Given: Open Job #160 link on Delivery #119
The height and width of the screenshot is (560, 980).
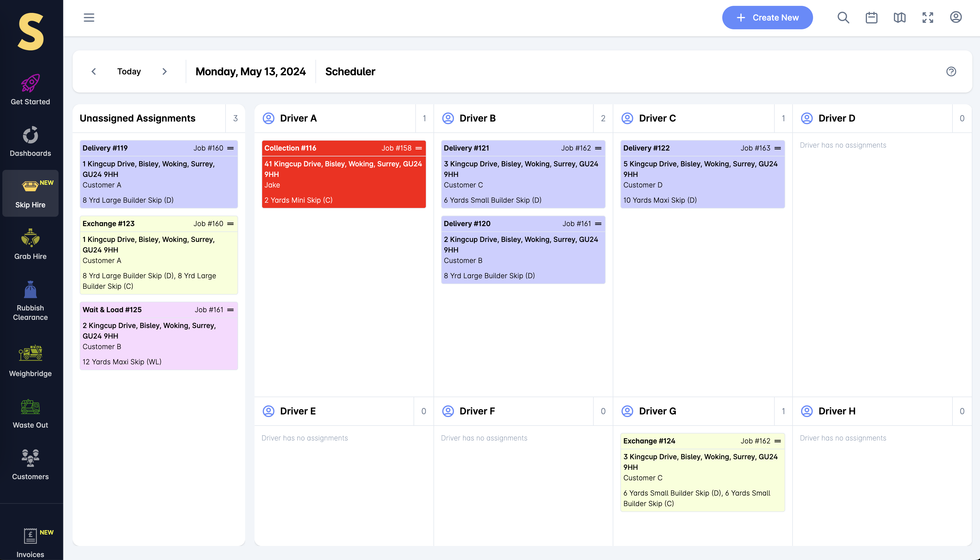Looking at the screenshot, I should coord(208,148).
